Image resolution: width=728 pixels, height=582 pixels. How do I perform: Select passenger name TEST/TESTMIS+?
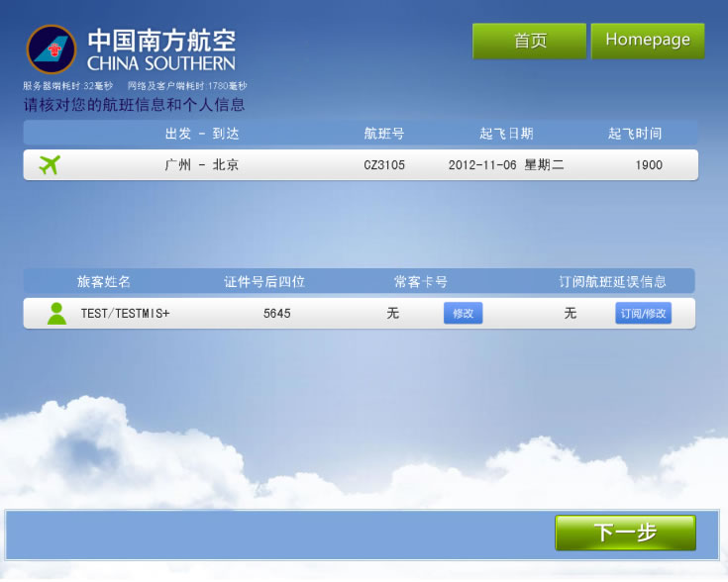(x=126, y=314)
